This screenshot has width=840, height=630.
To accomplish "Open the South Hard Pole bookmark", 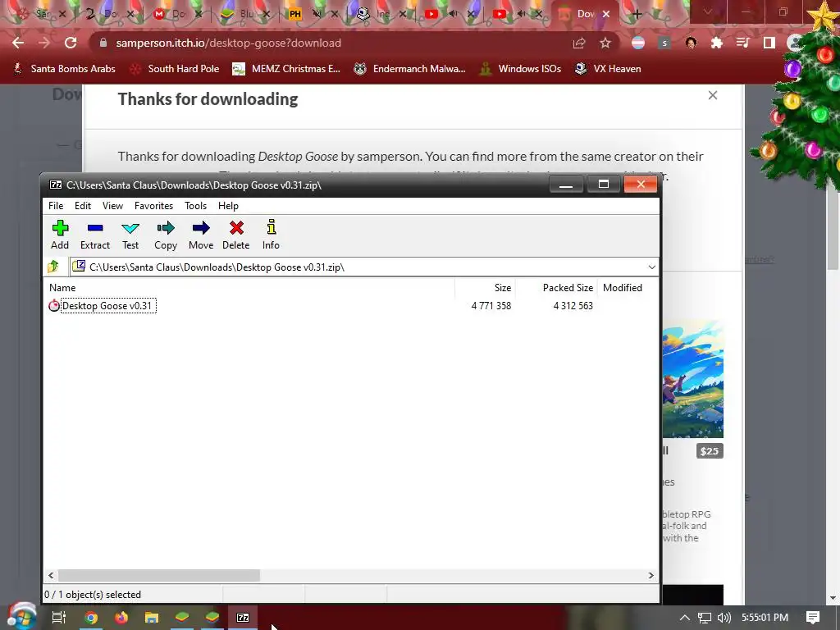I will pyautogui.click(x=175, y=69).
